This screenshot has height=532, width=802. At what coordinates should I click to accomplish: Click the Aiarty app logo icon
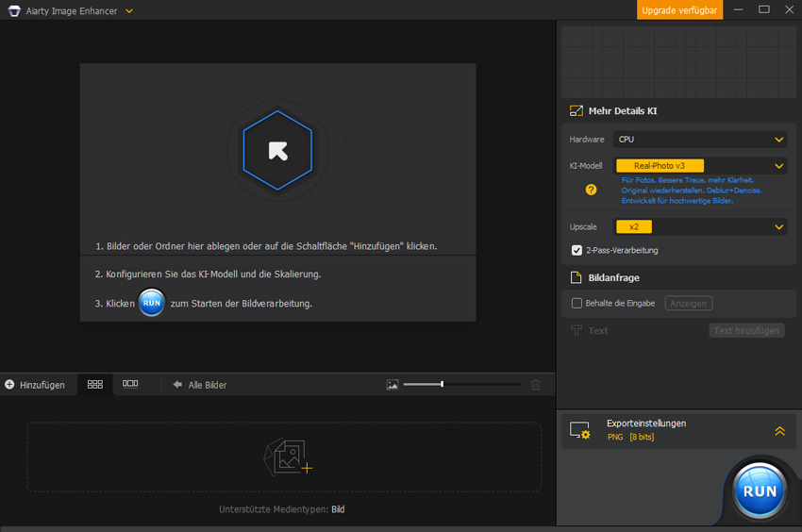14,10
